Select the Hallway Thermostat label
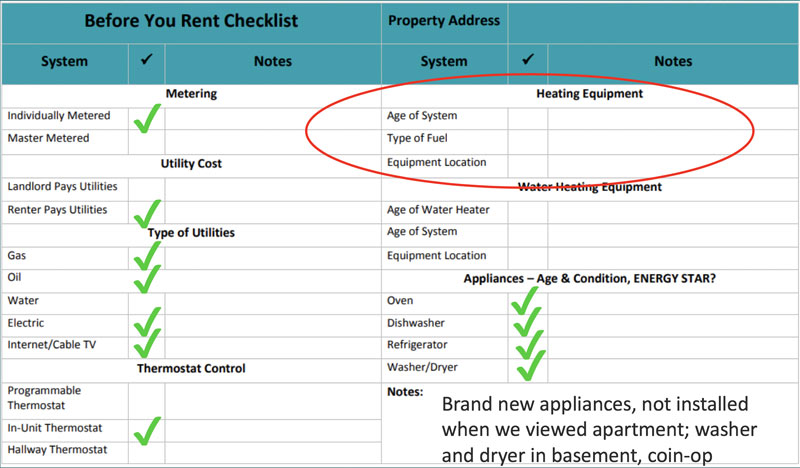This screenshot has width=800, height=468. point(57,450)
